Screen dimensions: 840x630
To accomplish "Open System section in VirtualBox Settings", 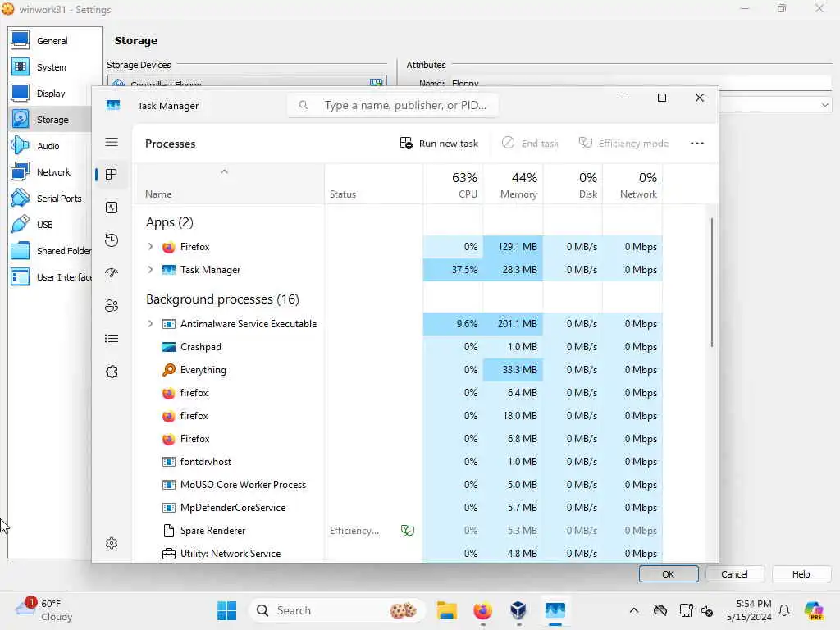I will tap(50, 67).
